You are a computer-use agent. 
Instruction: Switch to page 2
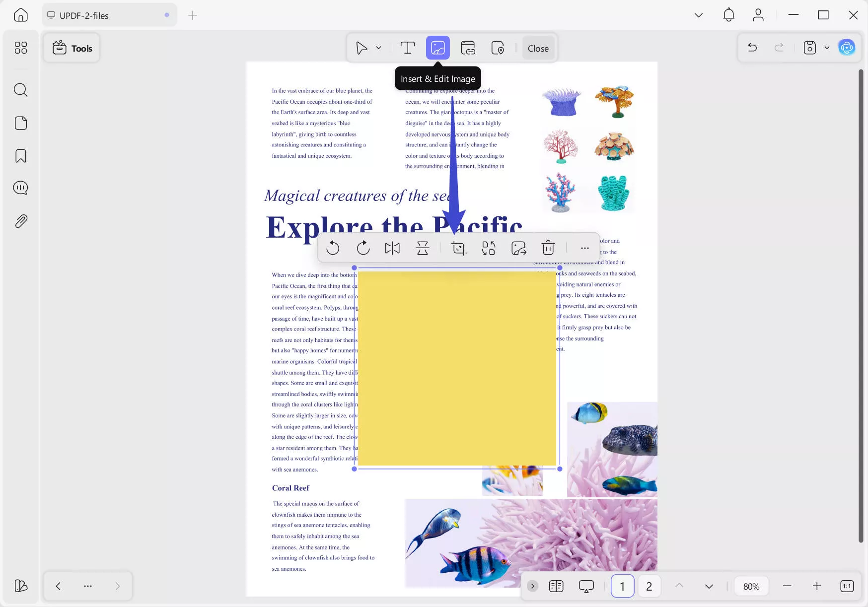[649, 586]
